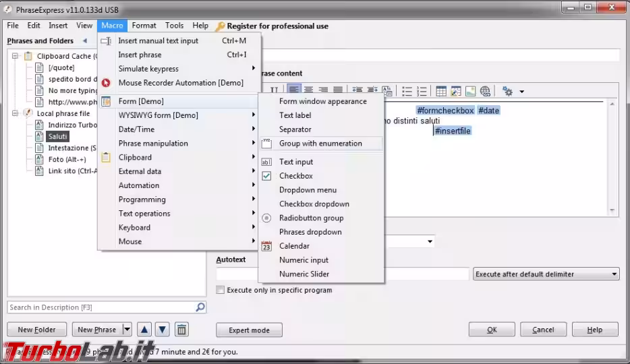The height and width of the screenshot is (364, 630).
Task: Click the Mouse Recorder Automation red icon
Action: [106, 83]
